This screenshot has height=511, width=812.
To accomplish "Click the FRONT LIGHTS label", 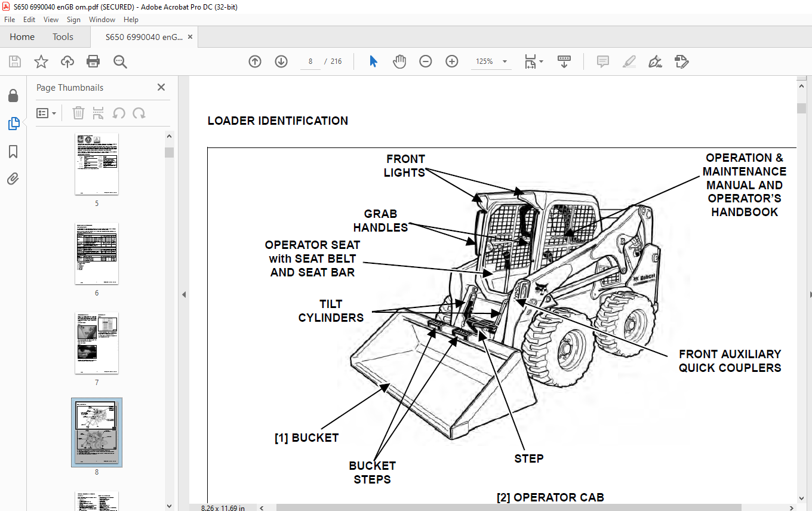I will point(405,166).
